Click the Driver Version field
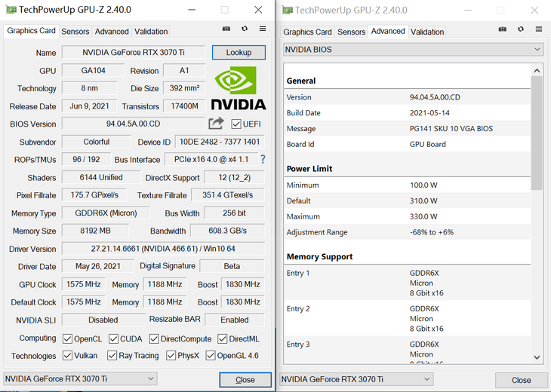The height and width of the screenshot is (392, 551). pyautogui.click(x=163, y=249)
